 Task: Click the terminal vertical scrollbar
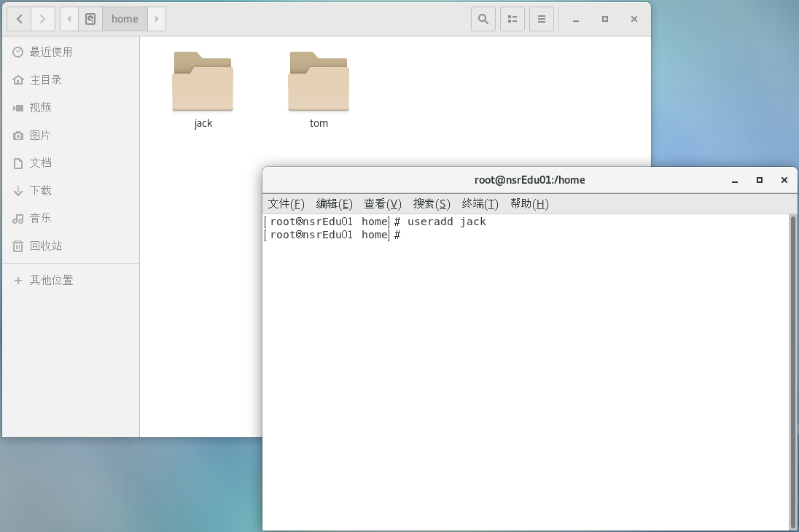pos(793,372)
